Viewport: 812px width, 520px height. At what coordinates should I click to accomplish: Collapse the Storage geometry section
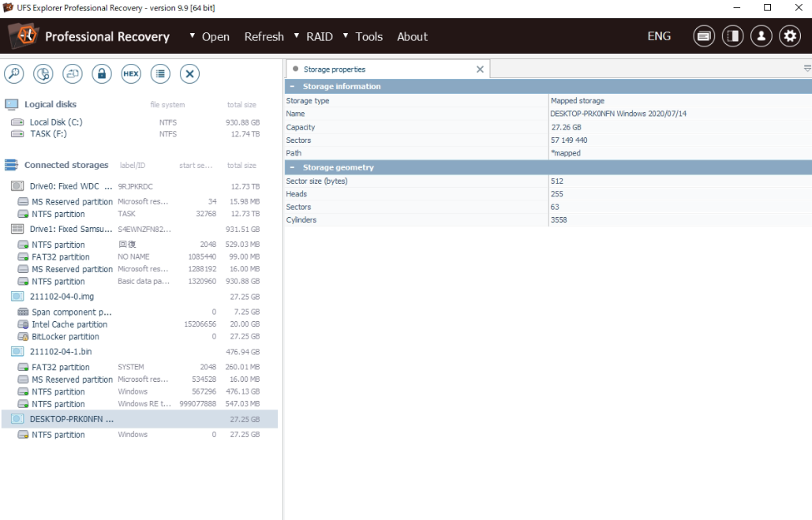tap(292, 167)
